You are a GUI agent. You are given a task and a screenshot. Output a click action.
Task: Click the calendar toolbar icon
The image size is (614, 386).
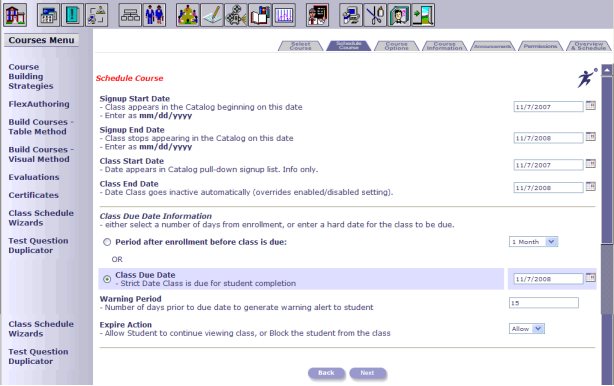coord(49,15)
